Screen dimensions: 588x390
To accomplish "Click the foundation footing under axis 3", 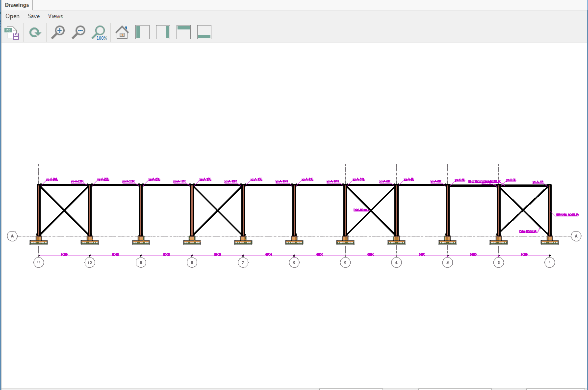I will [x=447, y=241].
